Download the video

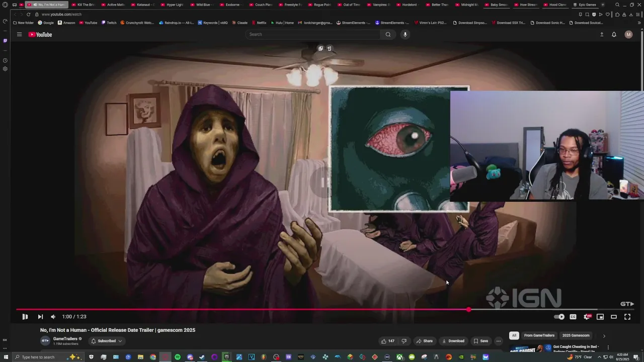[453, 341]
